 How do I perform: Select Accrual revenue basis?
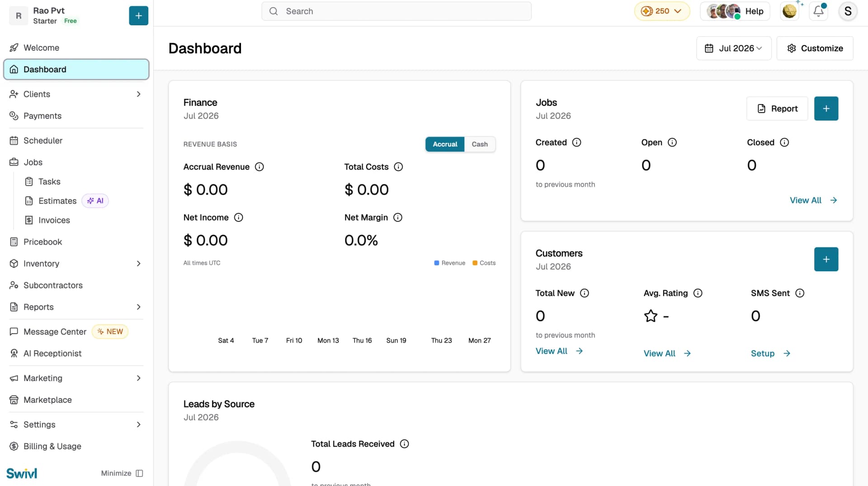pos(445,144)
